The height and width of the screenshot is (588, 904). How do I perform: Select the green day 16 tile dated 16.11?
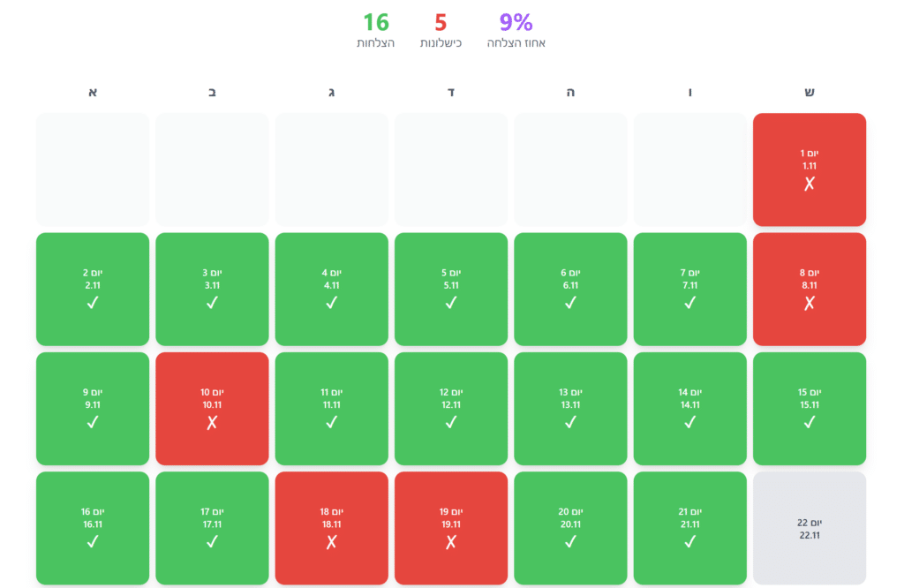pyautogui.click(x=93, y=528)
